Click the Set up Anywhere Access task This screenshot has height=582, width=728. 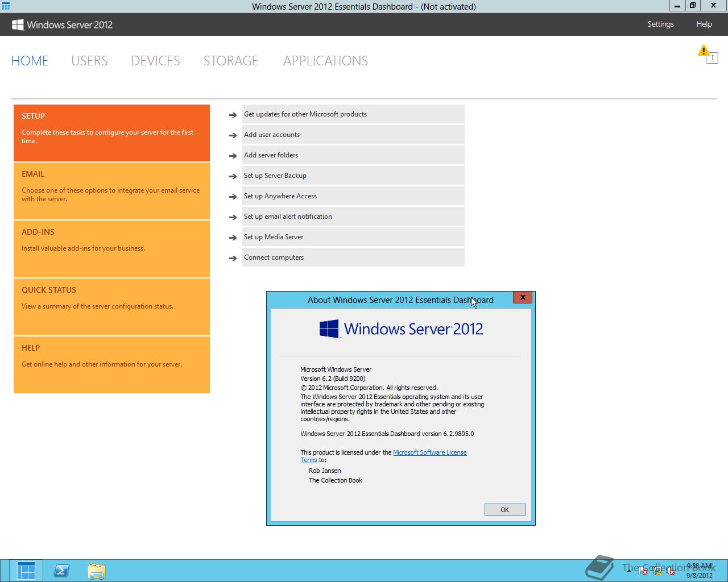point(353,196)
